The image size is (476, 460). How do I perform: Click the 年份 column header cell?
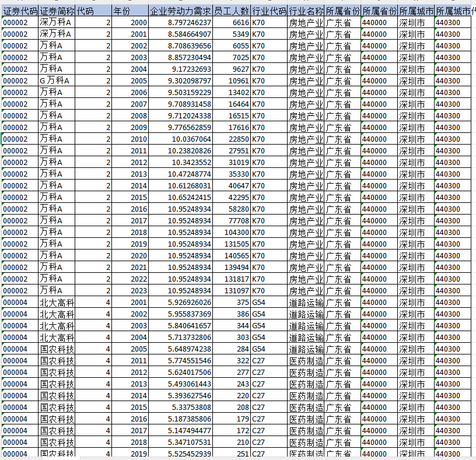pos(129,10)
